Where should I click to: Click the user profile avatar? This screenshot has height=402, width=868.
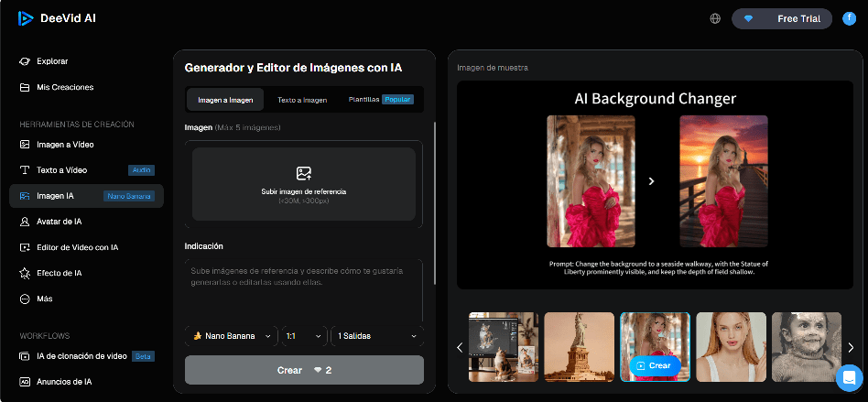tap(849, 18)
